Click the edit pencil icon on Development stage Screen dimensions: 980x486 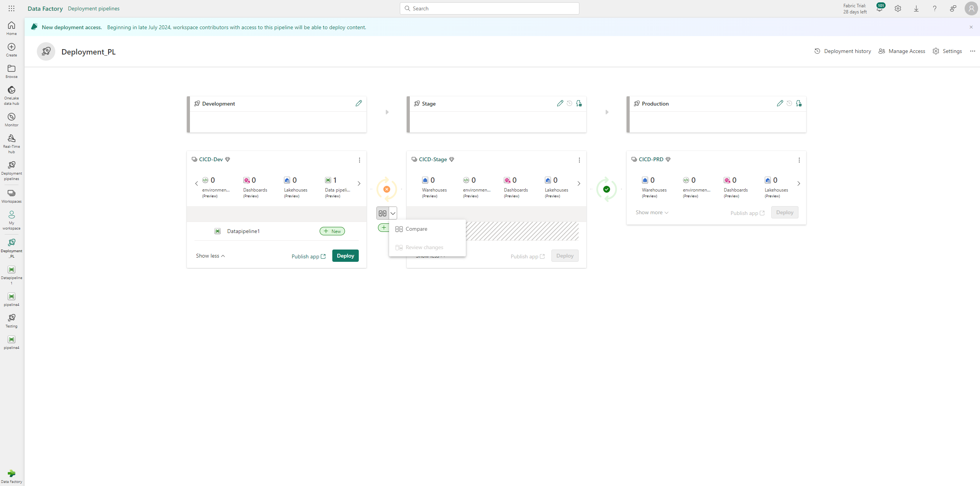(360, 103)
